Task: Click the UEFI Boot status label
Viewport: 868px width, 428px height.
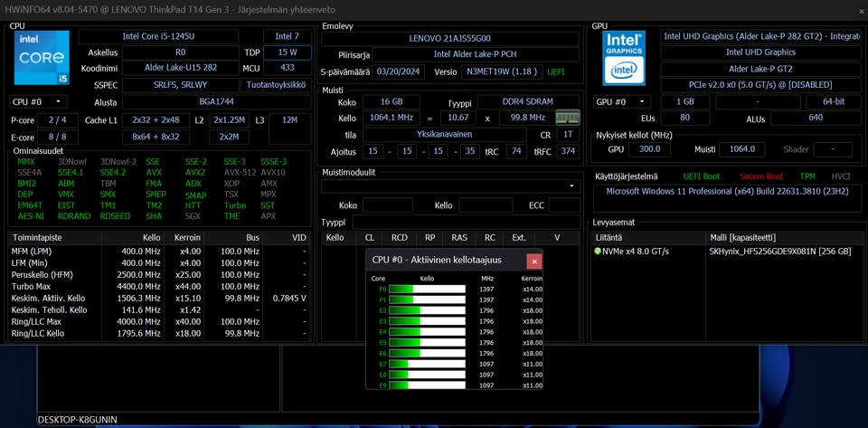Action: (x=702, y=176)
